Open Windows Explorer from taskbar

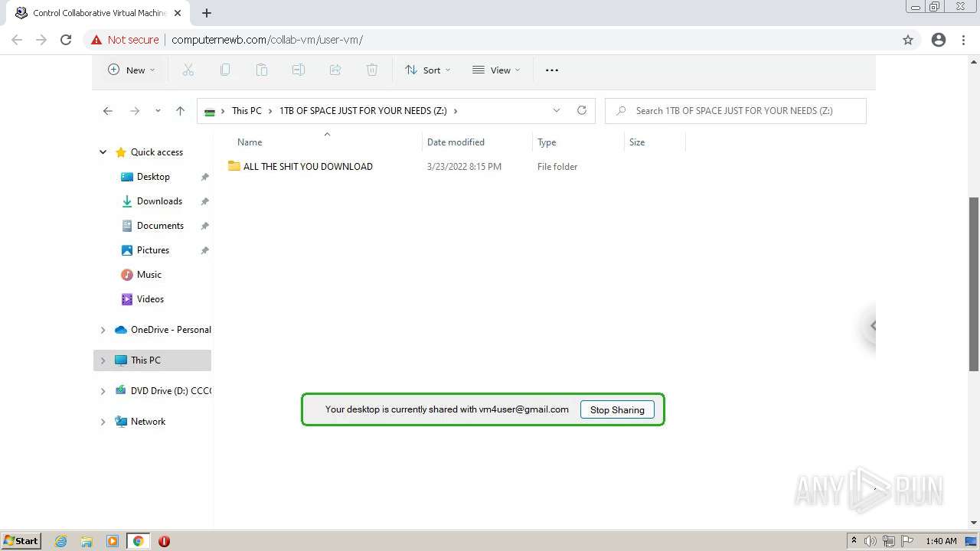87,541
